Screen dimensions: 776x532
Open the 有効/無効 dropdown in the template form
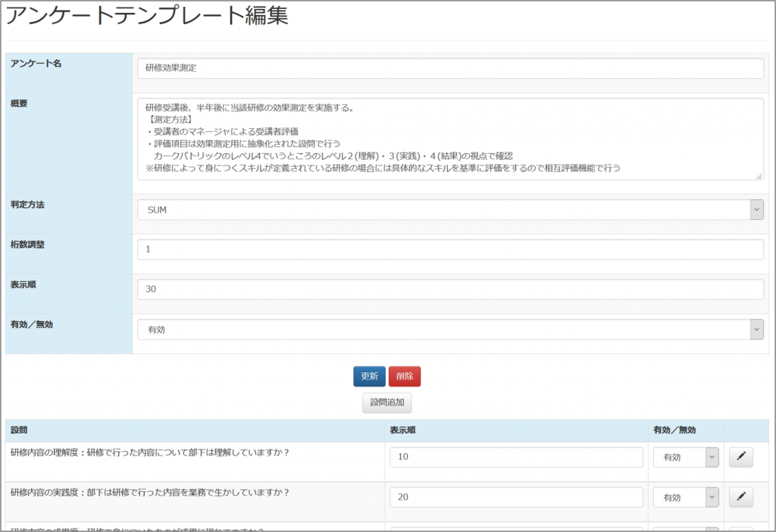[450, 330]
